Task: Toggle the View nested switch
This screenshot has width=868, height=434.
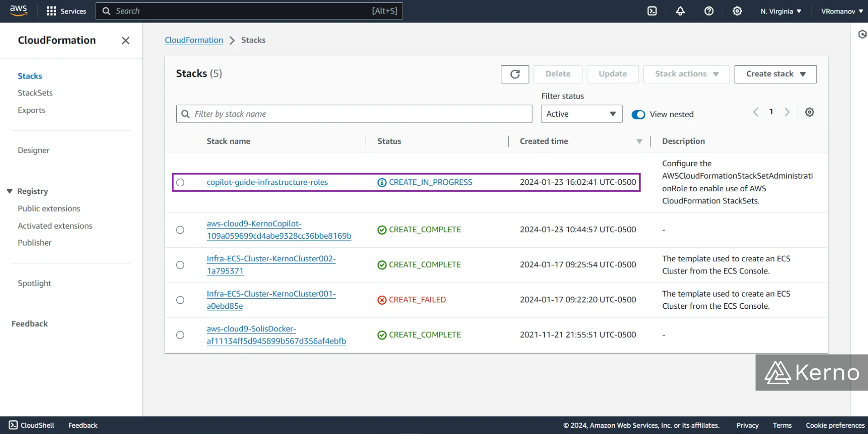Action: [x=638, y=114]
